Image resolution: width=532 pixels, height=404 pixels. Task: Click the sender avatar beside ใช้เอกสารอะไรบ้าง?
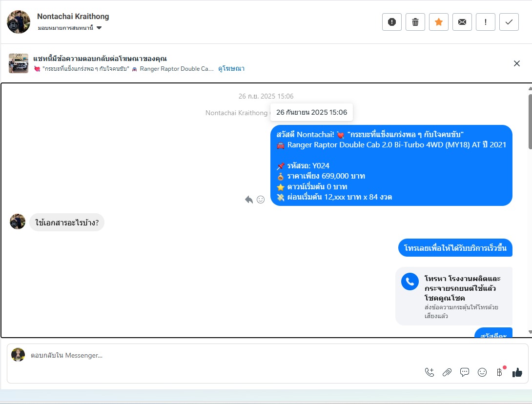[x=18, y=222]
